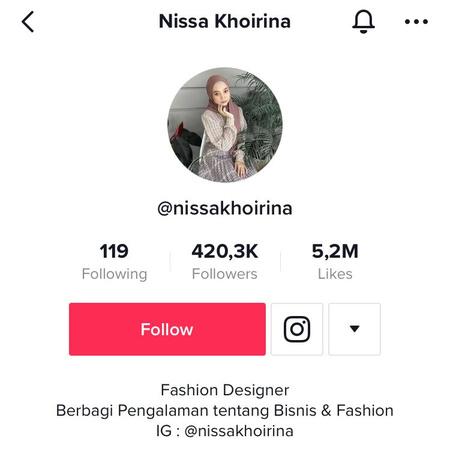Open the 420,3K followers count

point(225,251)
